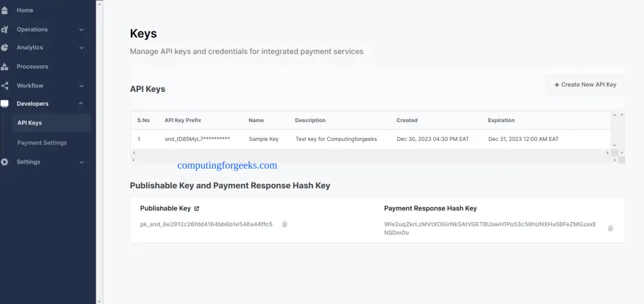Click the Processors shapes icon

pos(4,67)
